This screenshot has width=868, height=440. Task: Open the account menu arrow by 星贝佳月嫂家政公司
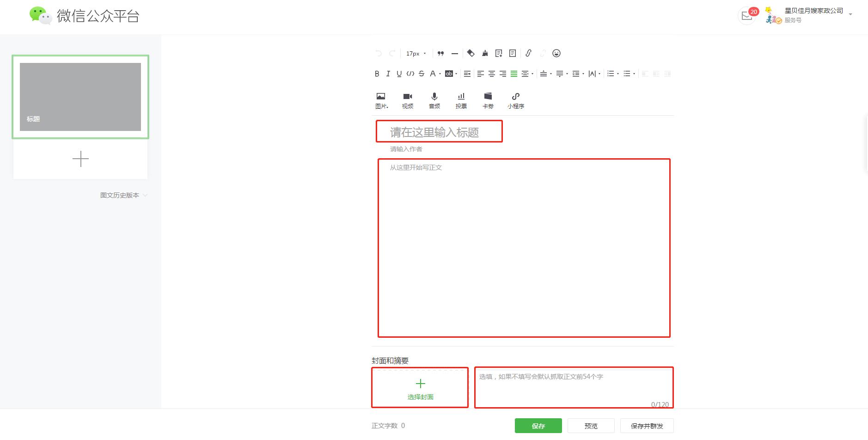point(850,15)
